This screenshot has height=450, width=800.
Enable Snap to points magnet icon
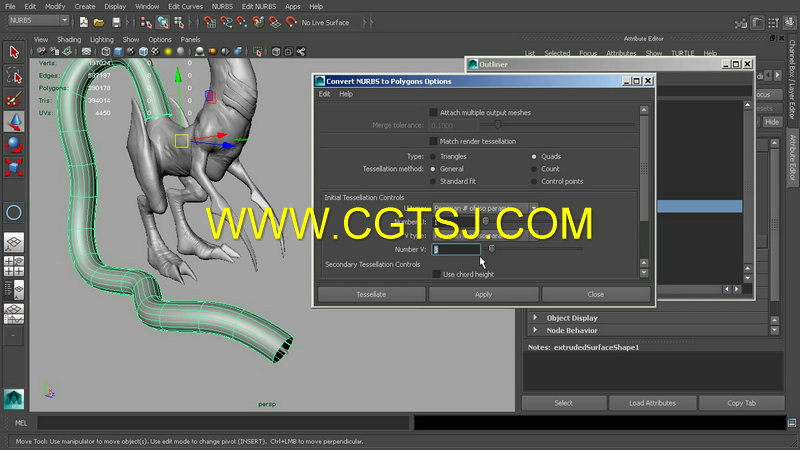(x=242, y=22)
